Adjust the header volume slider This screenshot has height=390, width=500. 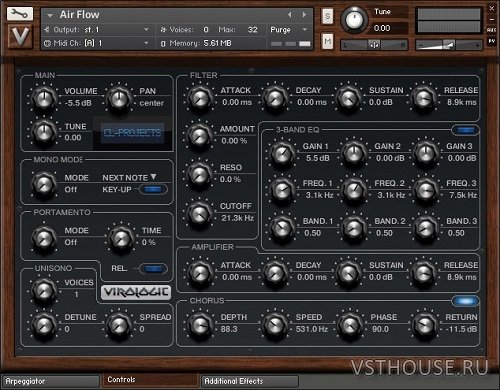(449, 45)
